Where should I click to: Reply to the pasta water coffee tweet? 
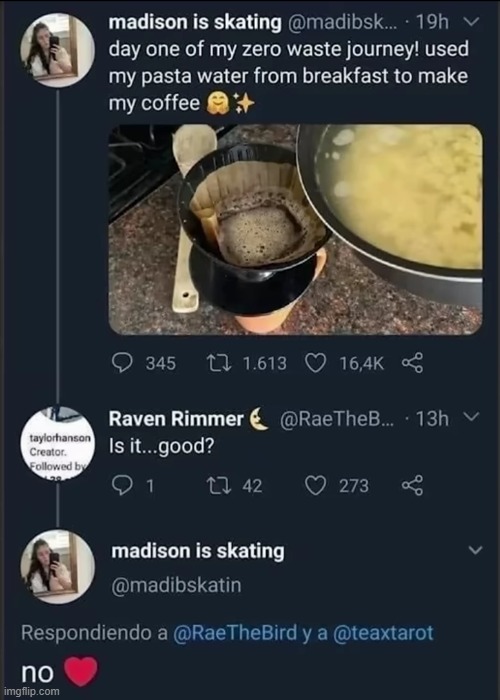[x=122, y=363]
